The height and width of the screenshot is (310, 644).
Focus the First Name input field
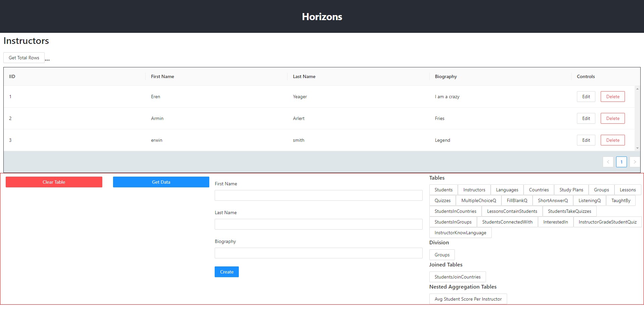pos(318,195)
